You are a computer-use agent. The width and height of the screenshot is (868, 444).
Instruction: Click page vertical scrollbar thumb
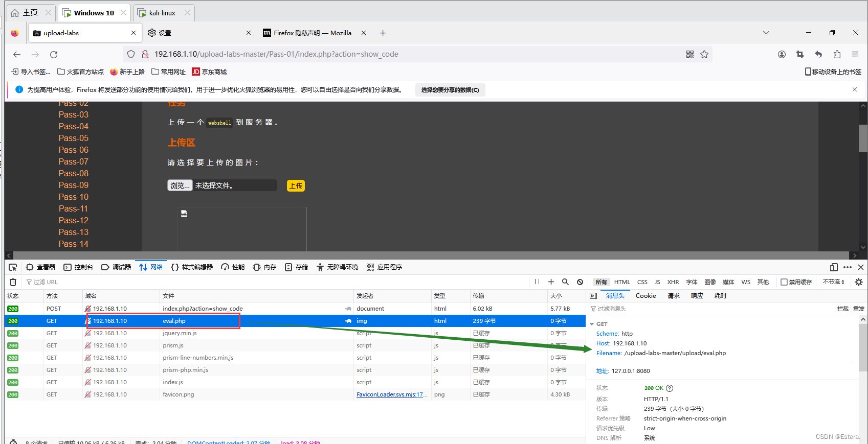863,138
